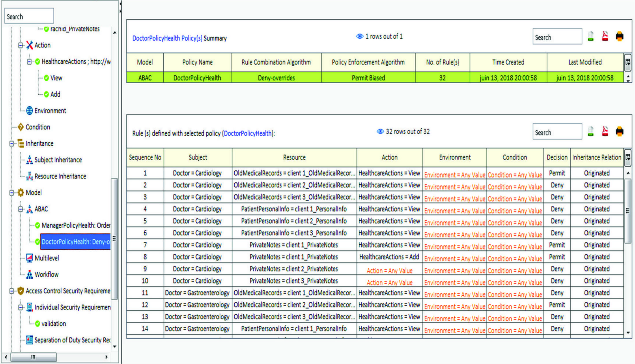
Task: Export policy summary table to Excel
Action: [591, 37]
